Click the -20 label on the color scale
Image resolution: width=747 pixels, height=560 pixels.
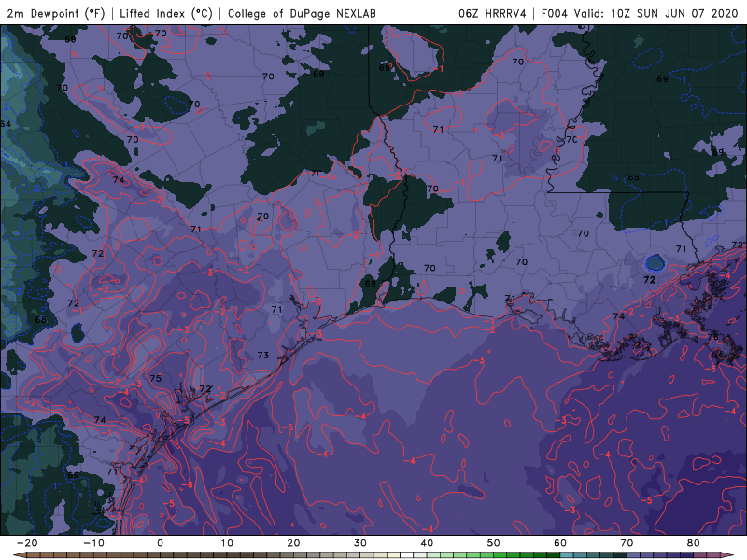point(27,543)
